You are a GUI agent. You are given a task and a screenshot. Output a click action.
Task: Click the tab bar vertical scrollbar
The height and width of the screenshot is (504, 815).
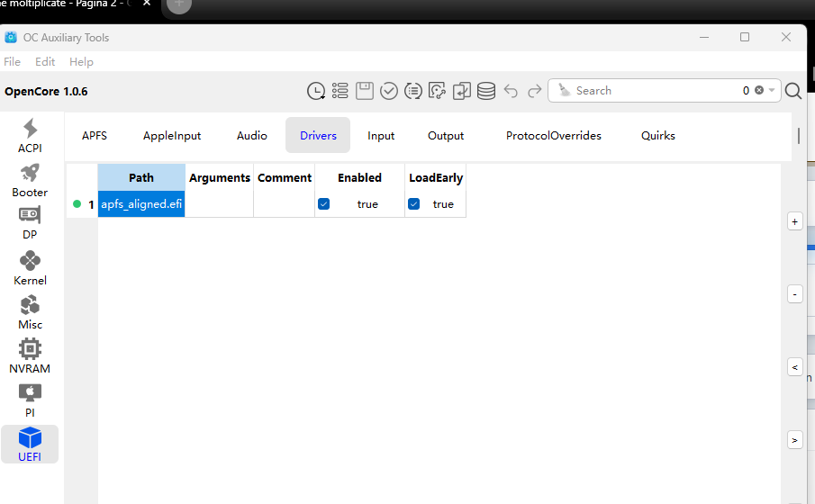coord(799,136)
